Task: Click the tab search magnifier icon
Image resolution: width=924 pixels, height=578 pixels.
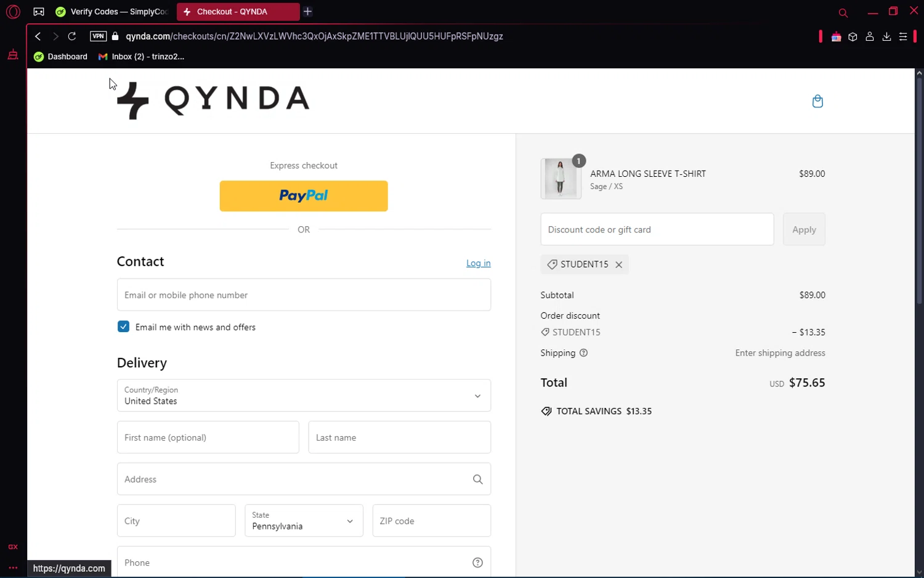Action: tap(843, 12)
